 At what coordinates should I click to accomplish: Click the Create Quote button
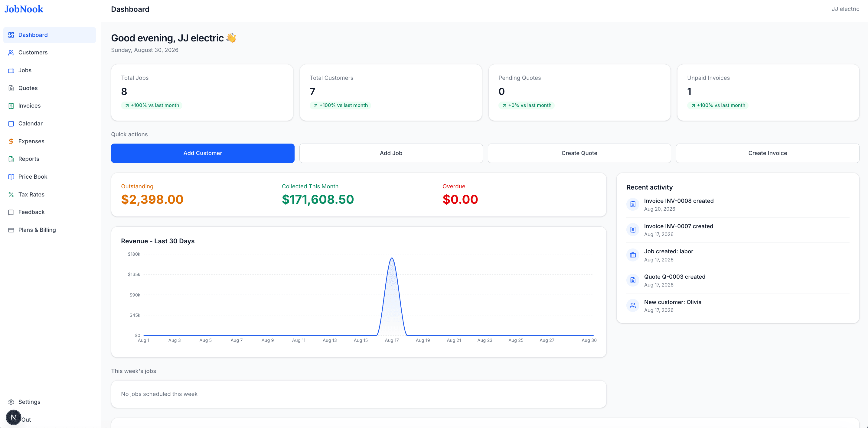click(x=579, y=153)
